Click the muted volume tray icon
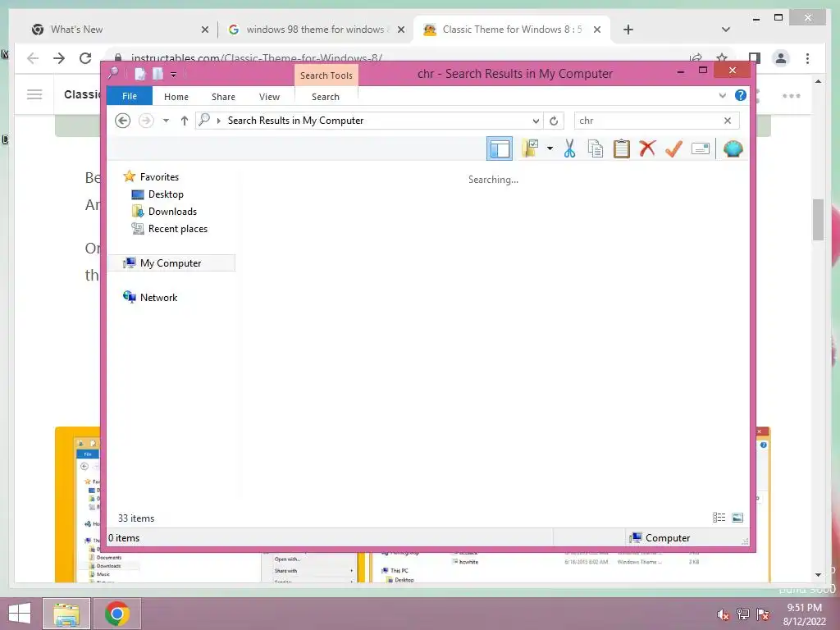Image resolution: width=840 pixels, height=630 pixels. (723, 614)
